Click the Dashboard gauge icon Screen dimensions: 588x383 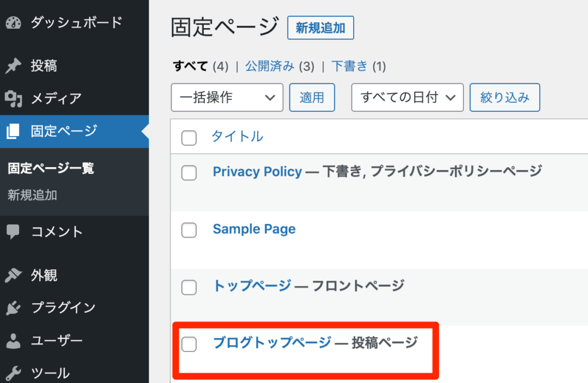tap(14, 22)
